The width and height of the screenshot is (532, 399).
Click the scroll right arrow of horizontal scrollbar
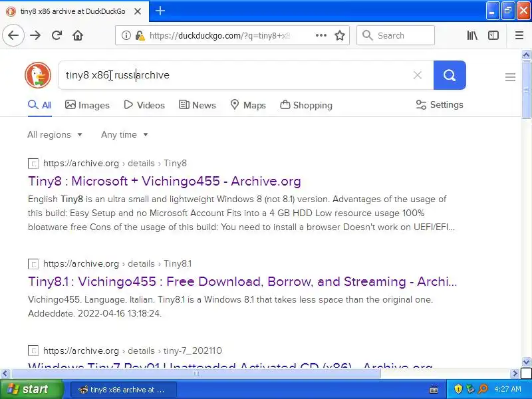pos(515,374)
